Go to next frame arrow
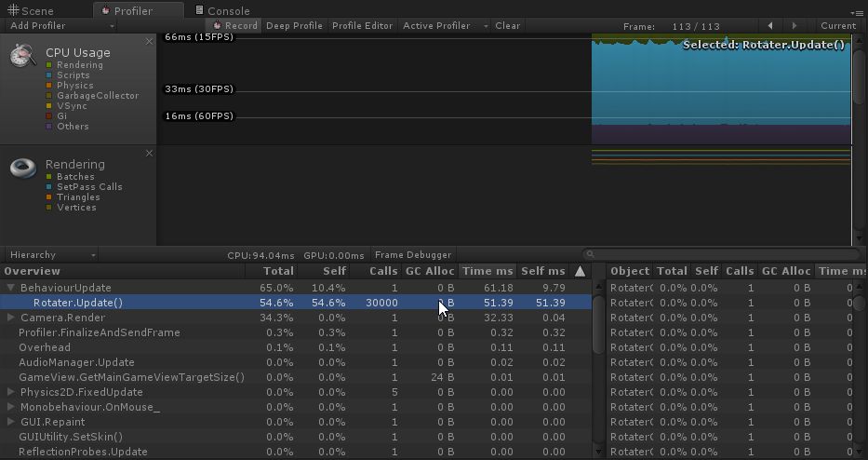 point(795,25)
